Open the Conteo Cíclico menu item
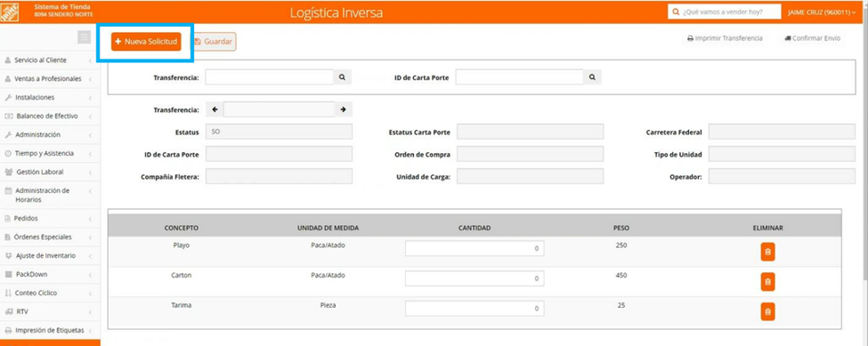 (50, 293)
